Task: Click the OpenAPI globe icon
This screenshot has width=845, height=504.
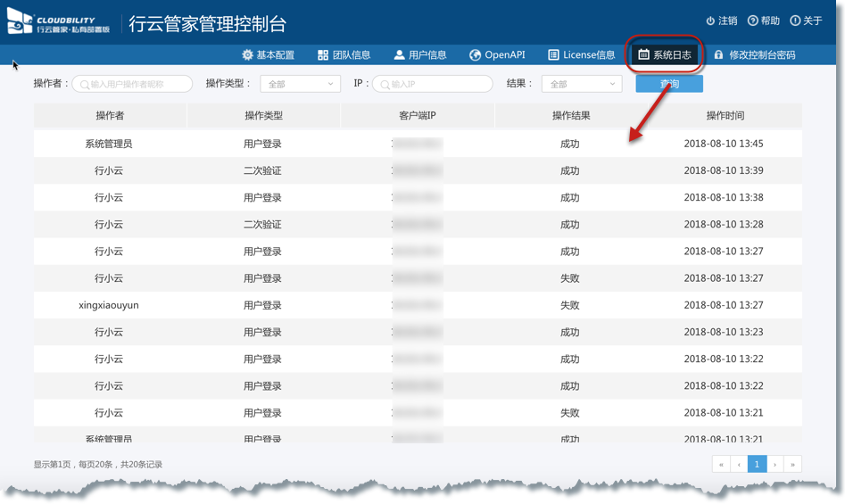Action: (475, 55)
